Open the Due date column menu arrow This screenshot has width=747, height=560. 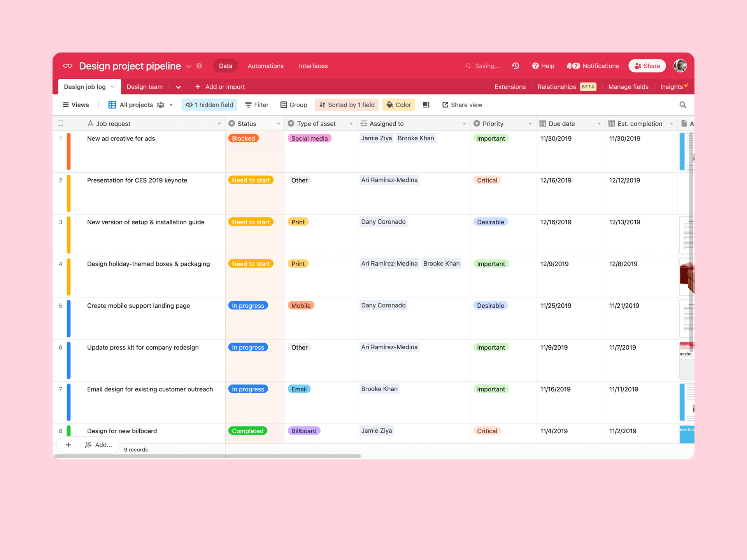tap(599, 124)
